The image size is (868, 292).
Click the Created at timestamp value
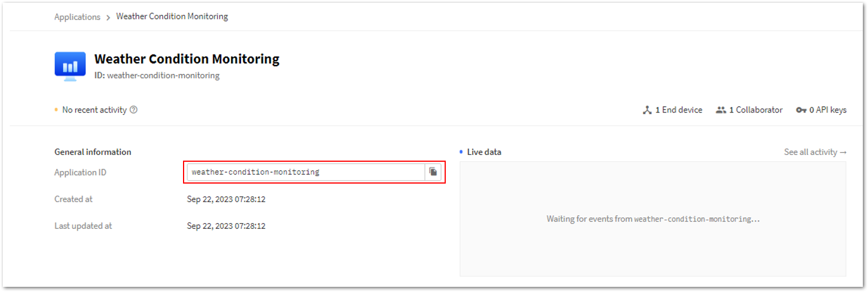226,200
